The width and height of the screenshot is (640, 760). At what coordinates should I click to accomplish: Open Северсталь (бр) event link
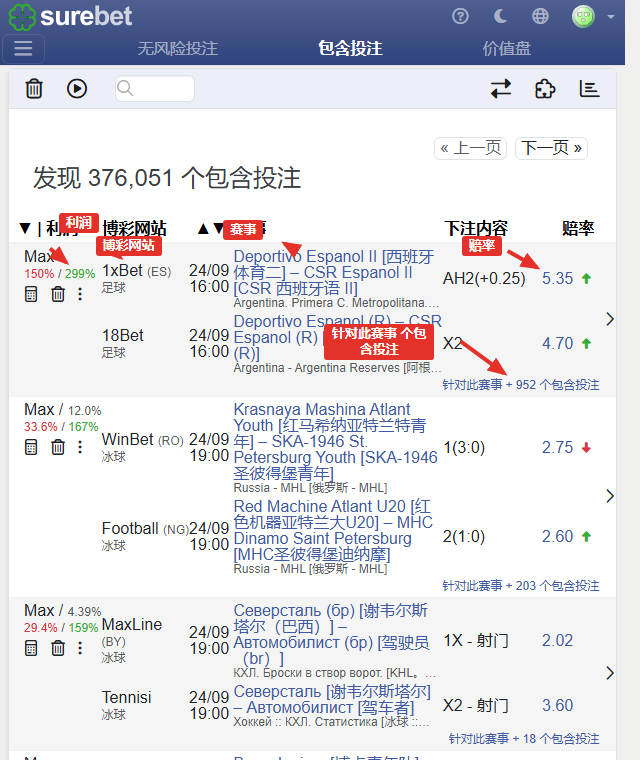pos(331,634)
